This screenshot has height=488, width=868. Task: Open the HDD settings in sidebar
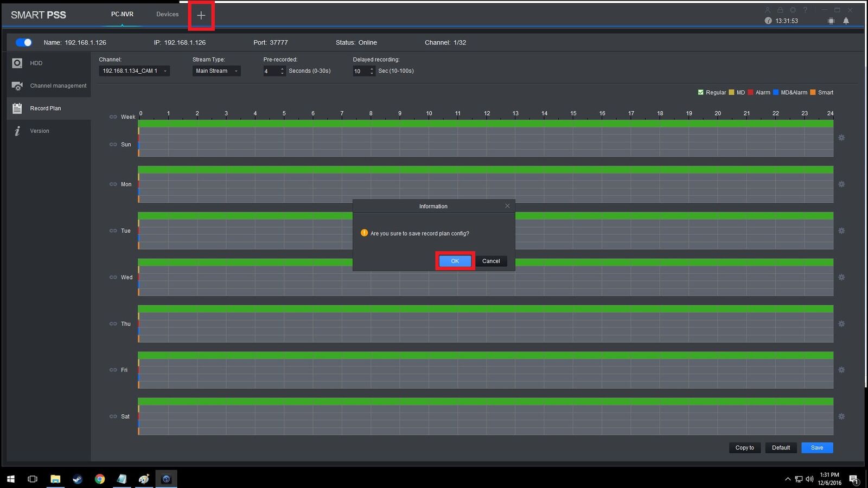point(36,63)
